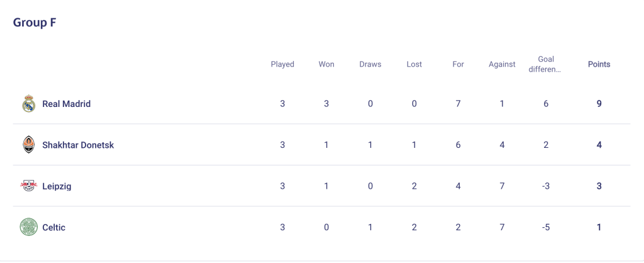The height and width of the screenshot is (263, 644).
Task: Click the Points column header
Action: (x=599, y=64)
